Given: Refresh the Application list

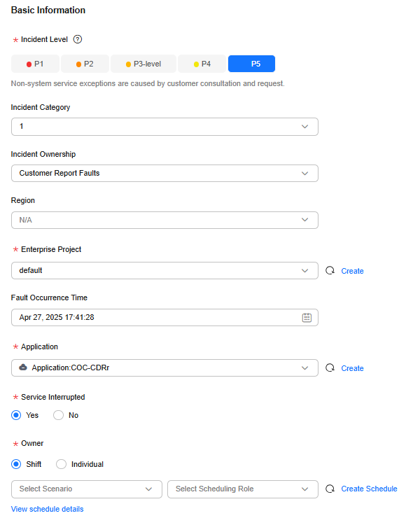Looking at the screenshot, I should 330,368.
